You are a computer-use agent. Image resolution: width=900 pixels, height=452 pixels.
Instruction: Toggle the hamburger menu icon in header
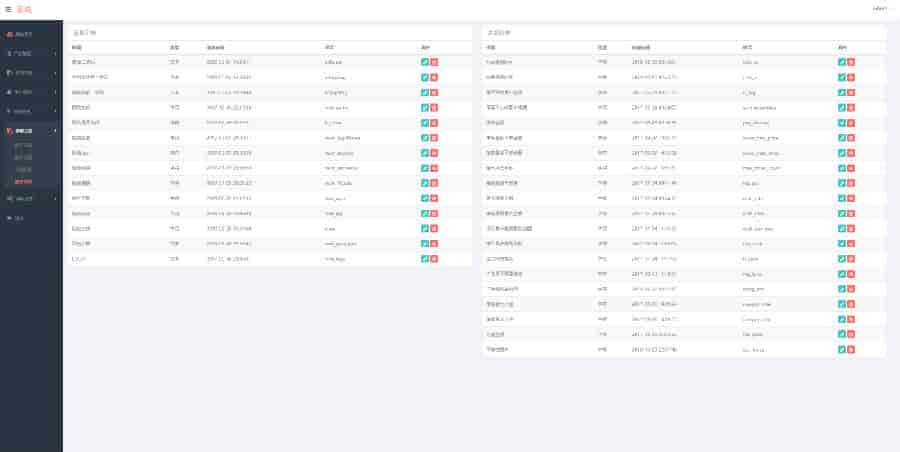tap(8, 9)
